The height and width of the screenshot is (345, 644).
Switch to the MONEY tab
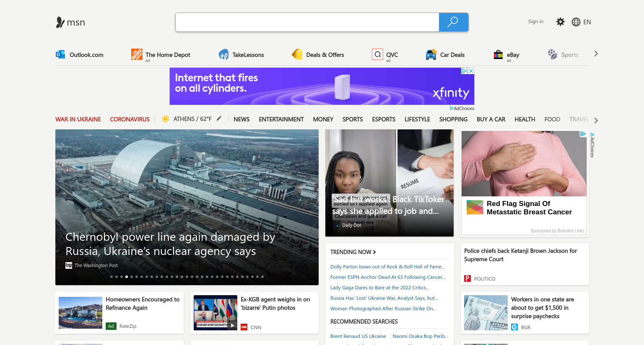click(323, 119)
